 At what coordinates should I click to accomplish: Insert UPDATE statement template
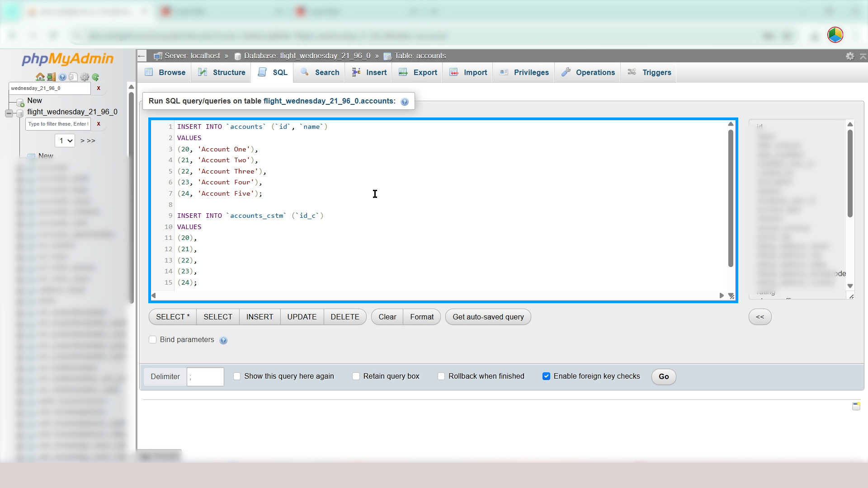(x=302, y=317)
